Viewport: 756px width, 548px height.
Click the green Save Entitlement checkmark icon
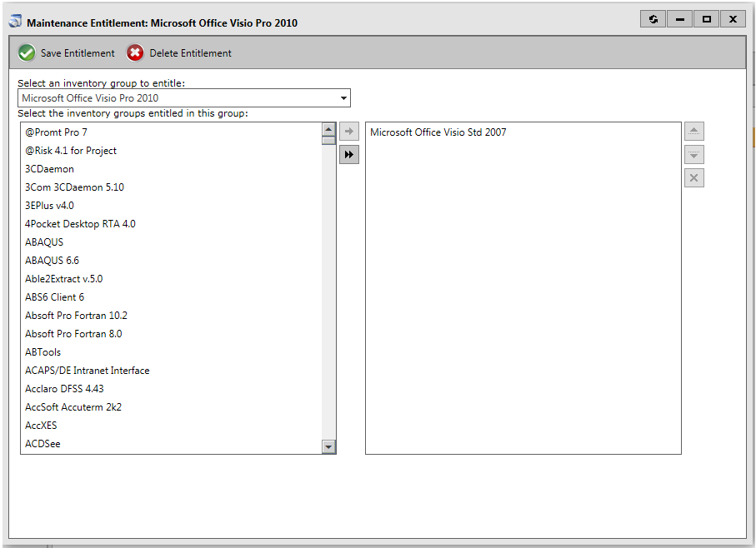[27, 53]
